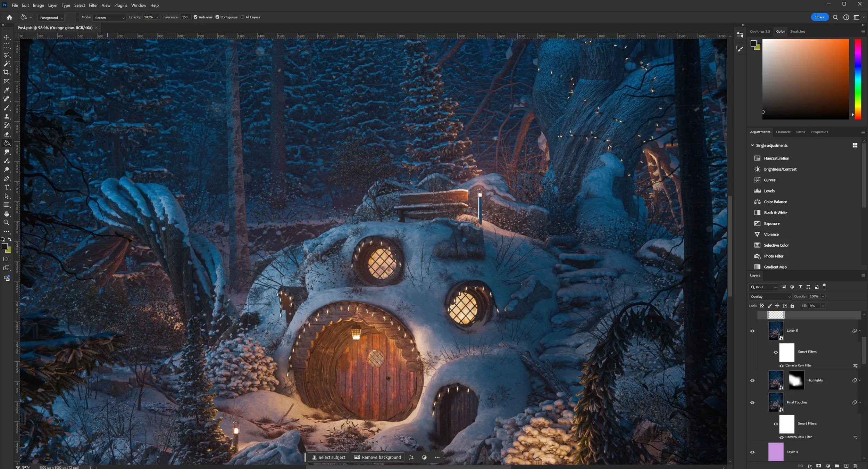This screenshot has width=868, height=469.
Task: Select the Zoom tool
Action: [6, 223]
